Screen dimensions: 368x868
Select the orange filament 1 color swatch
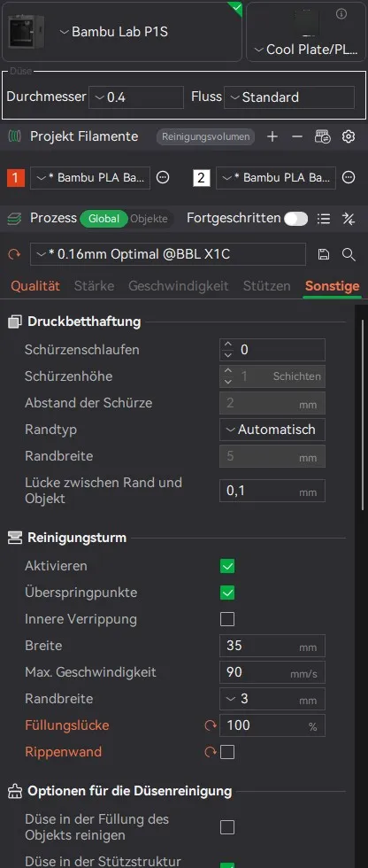(15, 178)
